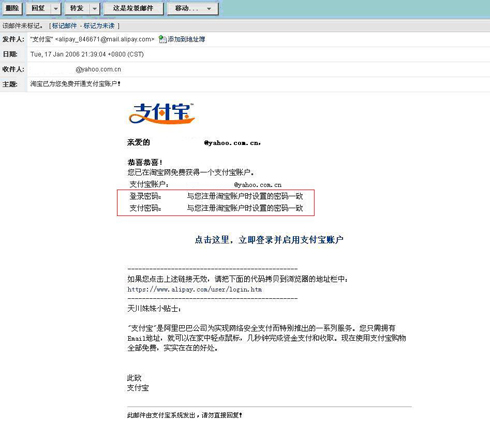Click 点击这里,立即登录并启用支付宝账户 link
This screenshot has width=490, height=421.
click(269, 240)
